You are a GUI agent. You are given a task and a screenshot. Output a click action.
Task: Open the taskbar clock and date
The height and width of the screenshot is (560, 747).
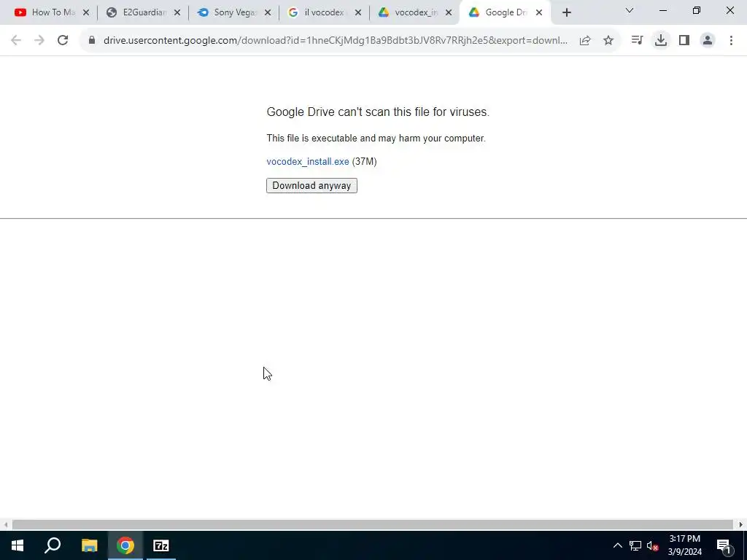click(x=684, y=545)
